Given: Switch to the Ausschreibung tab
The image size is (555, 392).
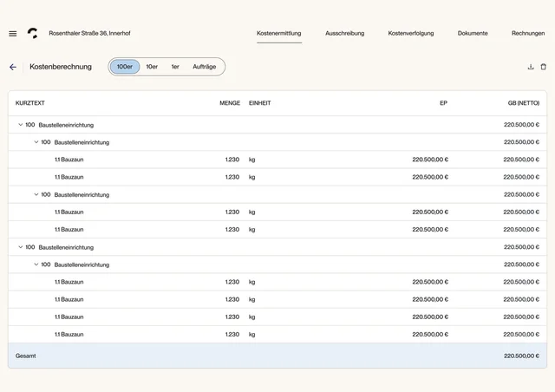Looking at the screenshot, I should pos(345,33).
